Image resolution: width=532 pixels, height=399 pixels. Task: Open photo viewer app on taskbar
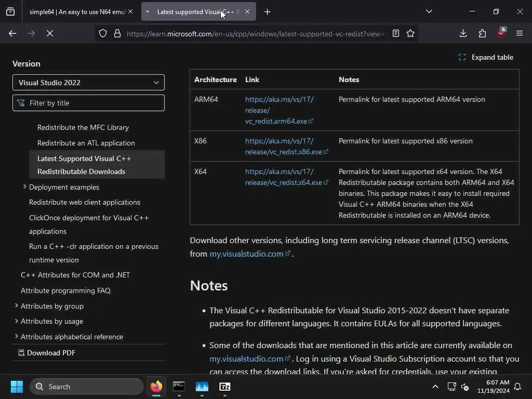(x=202, y=387)
